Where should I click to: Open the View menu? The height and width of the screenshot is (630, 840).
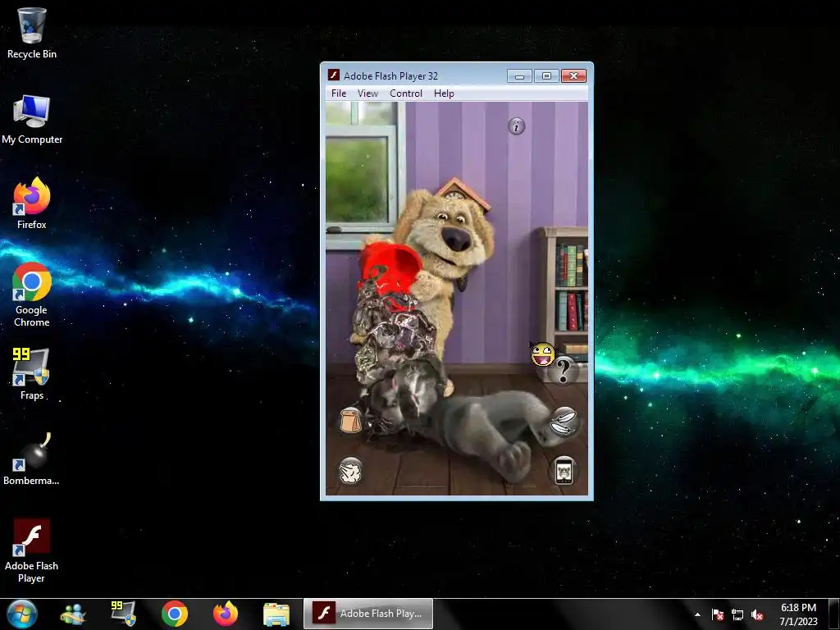pos(367,94)
